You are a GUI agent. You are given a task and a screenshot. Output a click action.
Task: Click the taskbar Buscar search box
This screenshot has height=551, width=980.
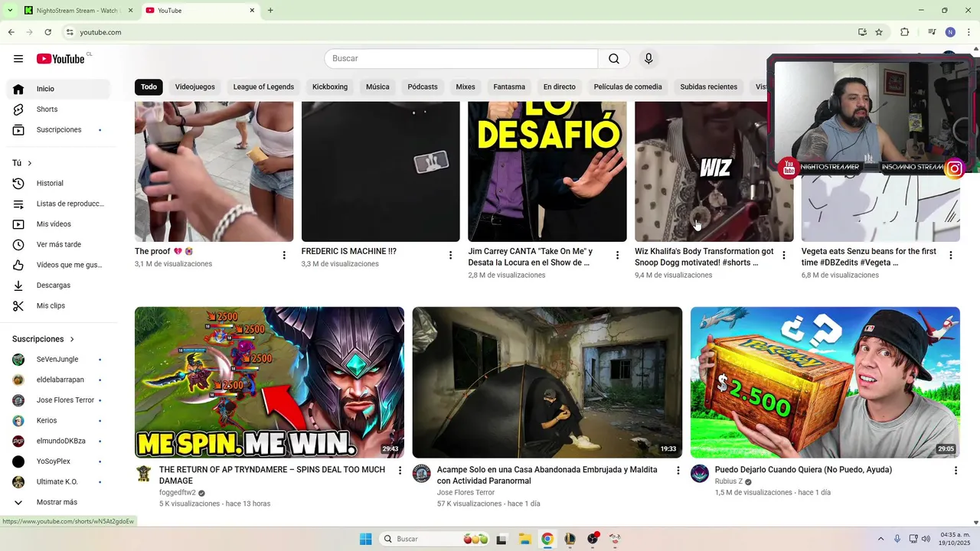435,539
